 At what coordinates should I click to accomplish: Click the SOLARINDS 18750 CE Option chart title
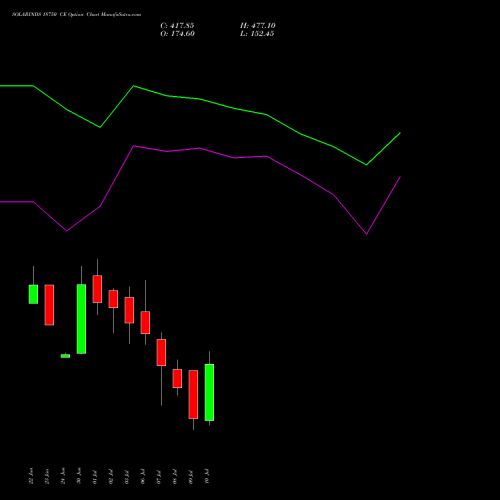tap(76, 15)
